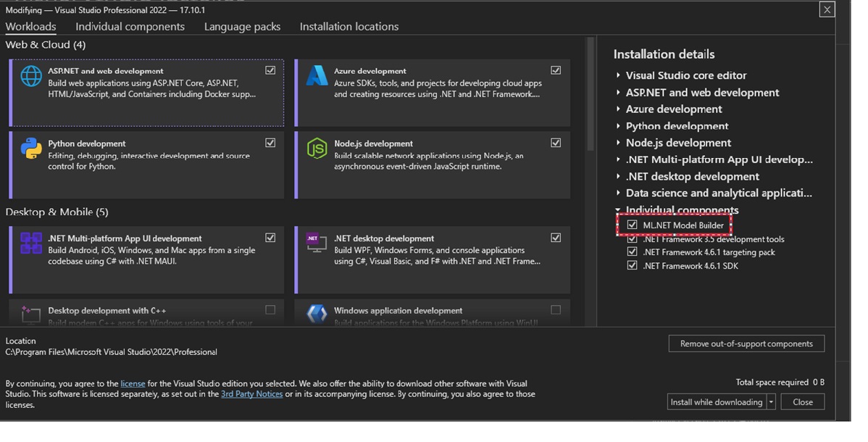The height and width of the screenshot is (442, 868).
Task: Click the Desktop development with C++ icon
Action: (31, 314)
